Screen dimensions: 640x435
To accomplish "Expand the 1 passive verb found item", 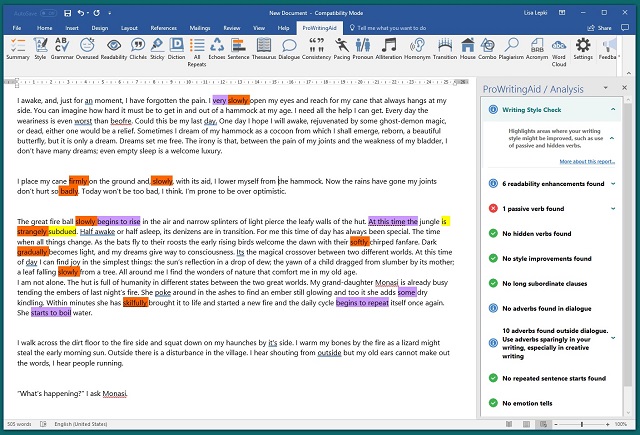I will (613, 208).
